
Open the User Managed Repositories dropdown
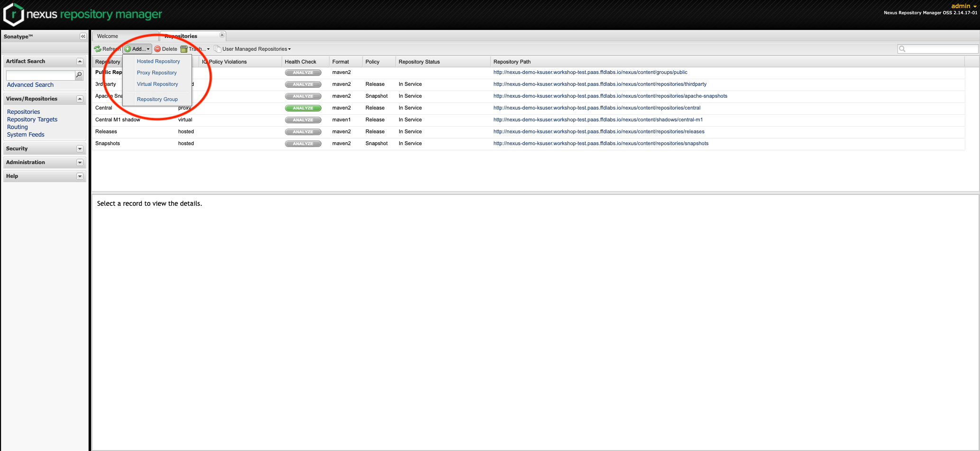[252, 49]
